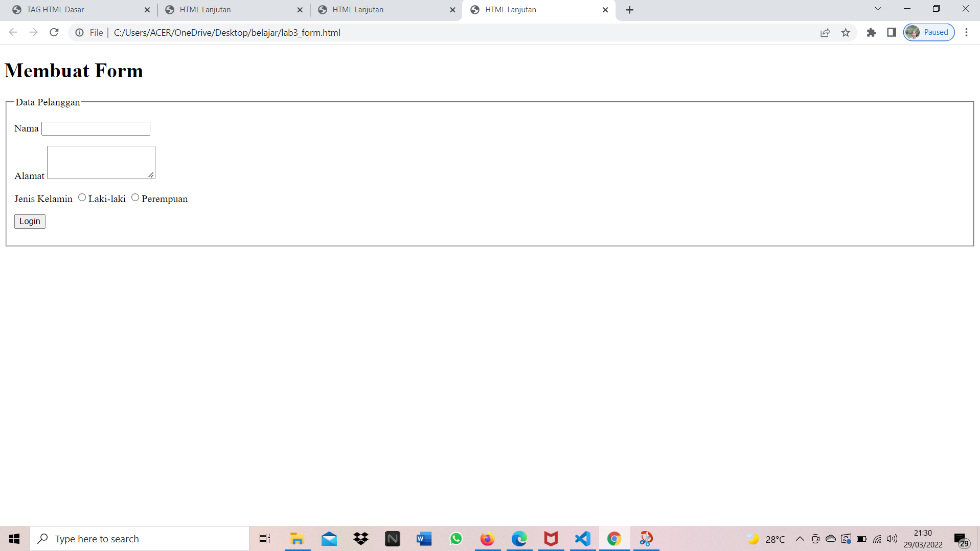Select the Laki-laki radio button
This screenshot has height=551, width=980.
(82, 197)
